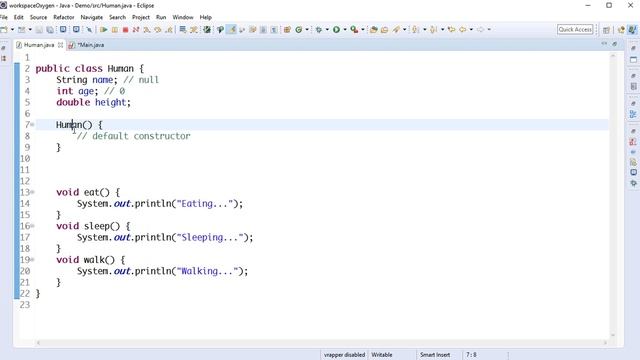The width and height of the screenshot is (640, 360).
Task: Open the Run menu
Action: pos(161,17)
